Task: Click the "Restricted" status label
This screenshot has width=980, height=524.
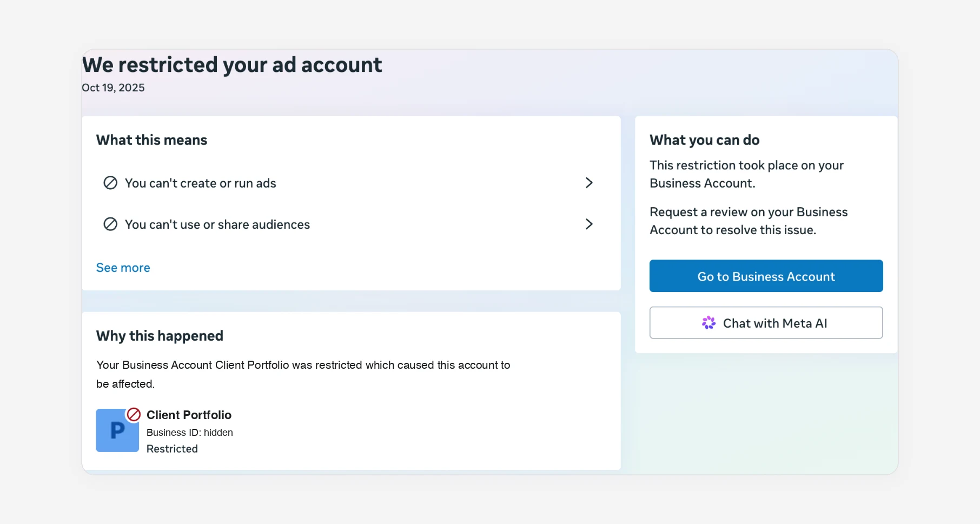Action: pyautogui.click(x=172, y=449)
